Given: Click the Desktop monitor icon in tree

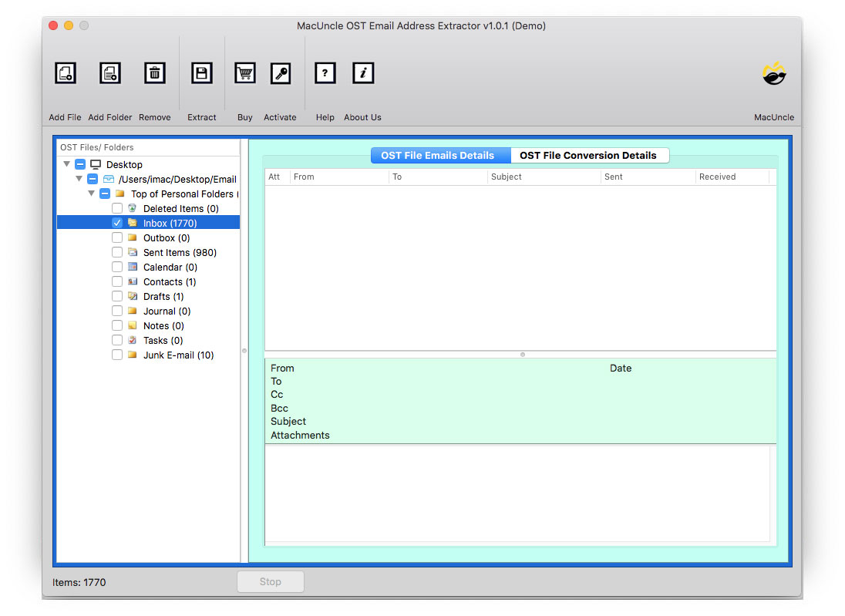Looking at the screenshot, I should click(x=96, y=164).
